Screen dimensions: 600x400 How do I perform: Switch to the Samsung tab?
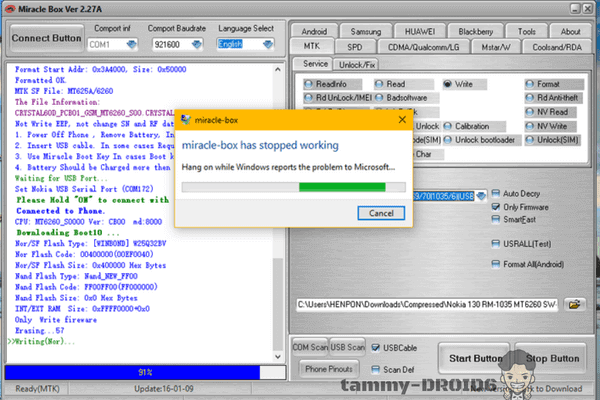click(x=366, y=31)
